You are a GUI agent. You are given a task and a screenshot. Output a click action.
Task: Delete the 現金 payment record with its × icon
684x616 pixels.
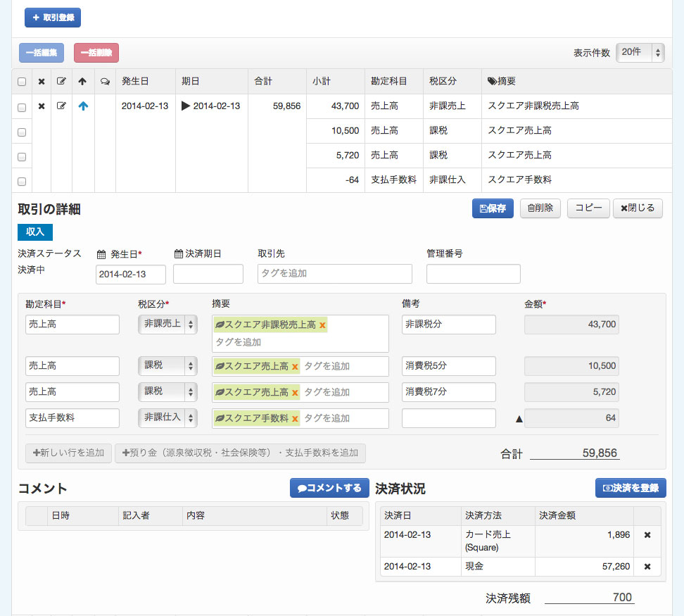pos(647,567)
